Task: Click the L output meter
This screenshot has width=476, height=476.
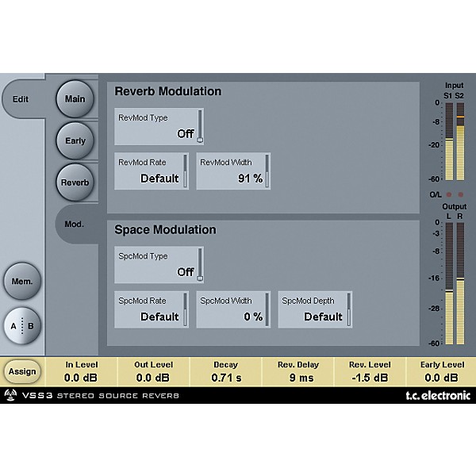Action: pos(449,283)
